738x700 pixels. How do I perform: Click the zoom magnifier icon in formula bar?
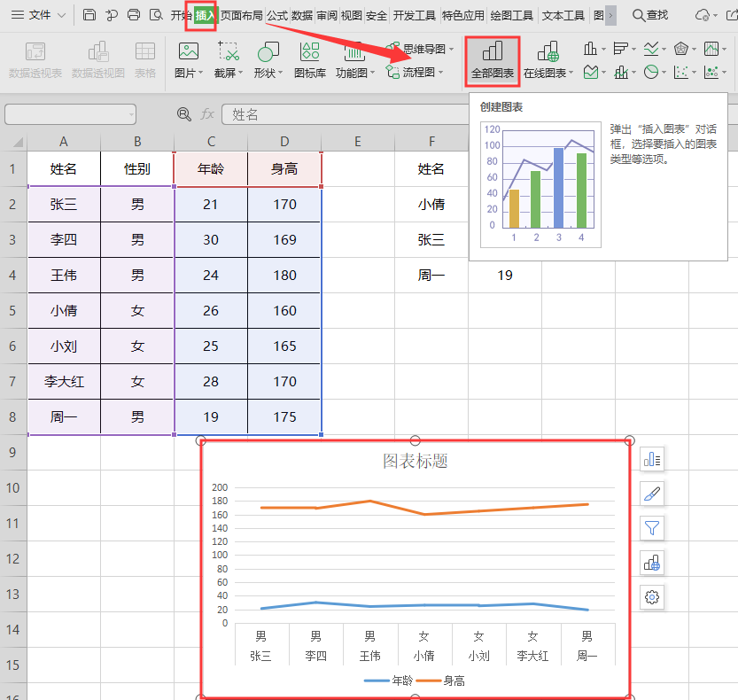tap(183, 114)
